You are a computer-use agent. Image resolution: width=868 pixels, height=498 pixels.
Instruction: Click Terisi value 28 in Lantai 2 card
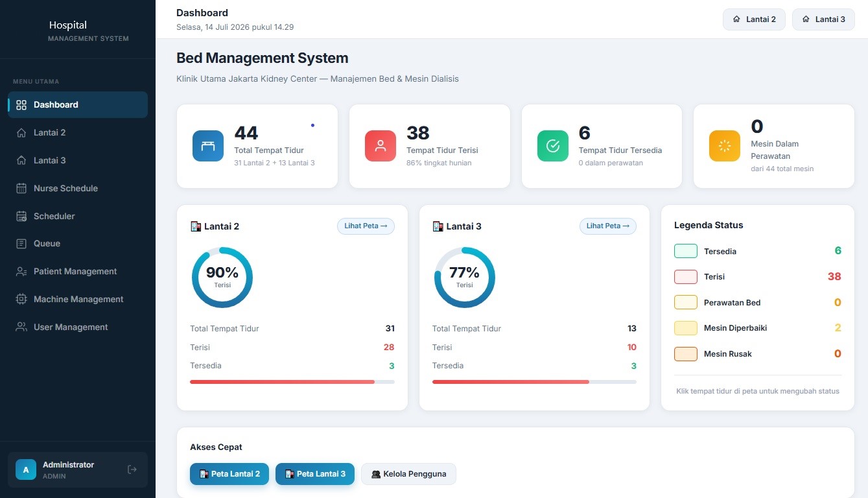click(389, 348)
